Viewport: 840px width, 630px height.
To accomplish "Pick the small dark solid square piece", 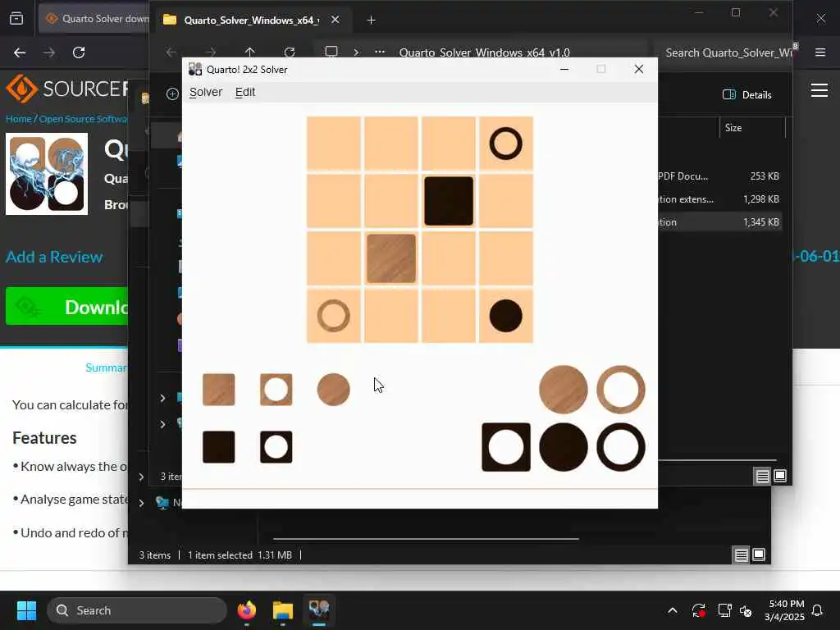I will tap(218, 447).
